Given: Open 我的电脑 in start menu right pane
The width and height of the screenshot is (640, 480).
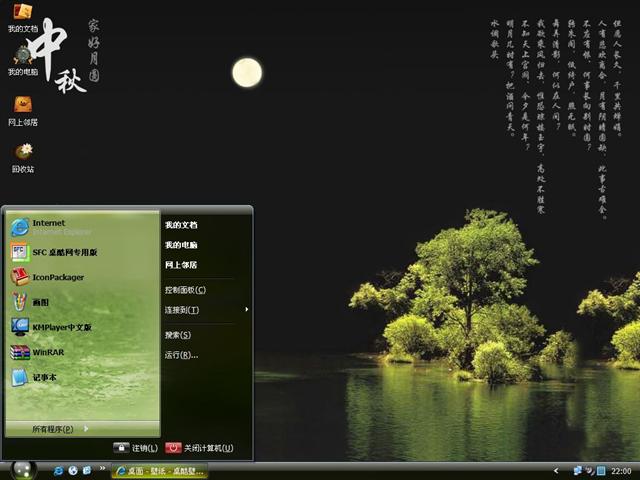Looking at the screenshot, I should point(181,245).
